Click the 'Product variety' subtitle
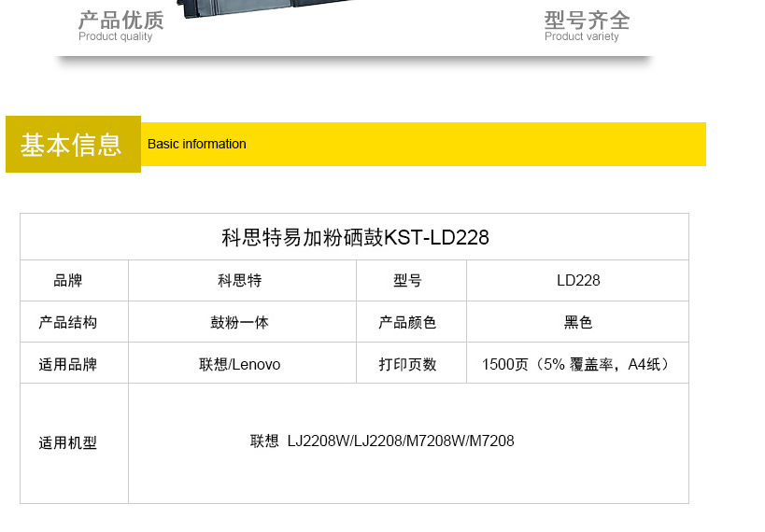This screenshot has height=532, width=765. (x=582, y=36)
